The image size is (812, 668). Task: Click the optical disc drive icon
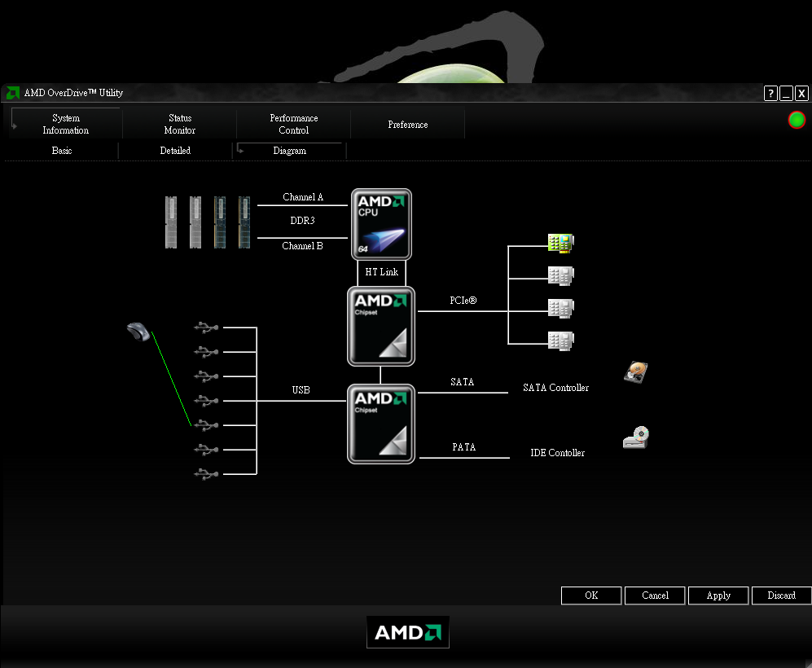click(x=636, y=437)
